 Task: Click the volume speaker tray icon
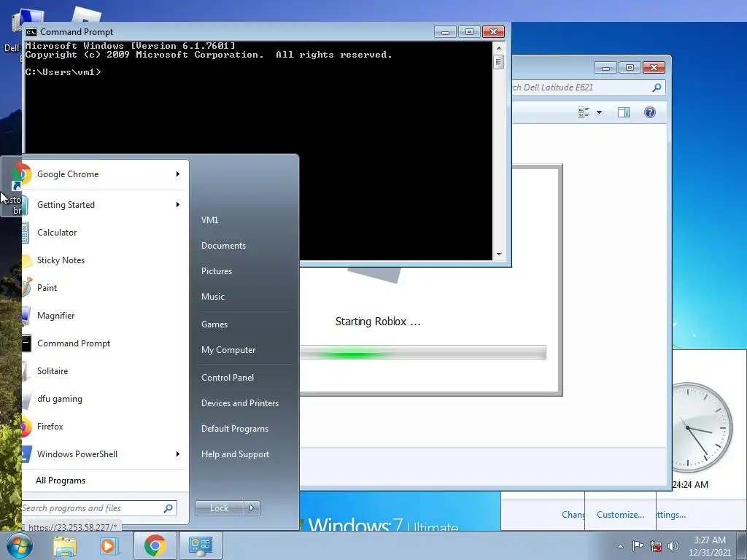click(x=673, y=546)
